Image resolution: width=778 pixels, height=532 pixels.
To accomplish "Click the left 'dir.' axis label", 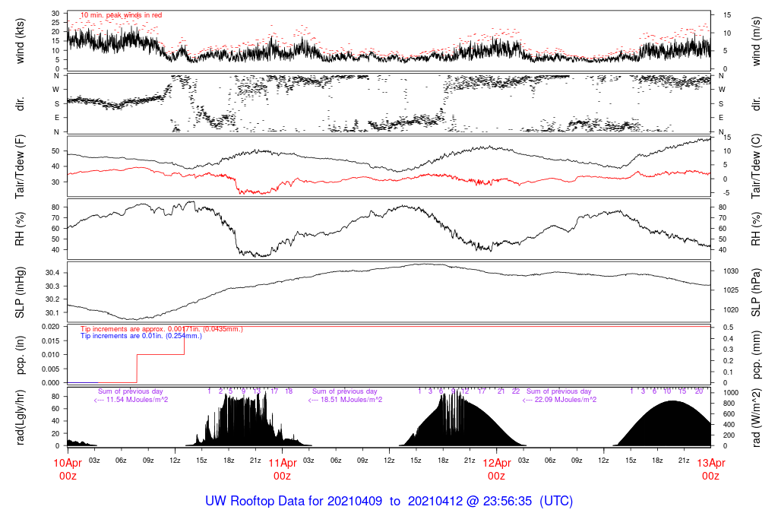I will click(x=21, y=104).
